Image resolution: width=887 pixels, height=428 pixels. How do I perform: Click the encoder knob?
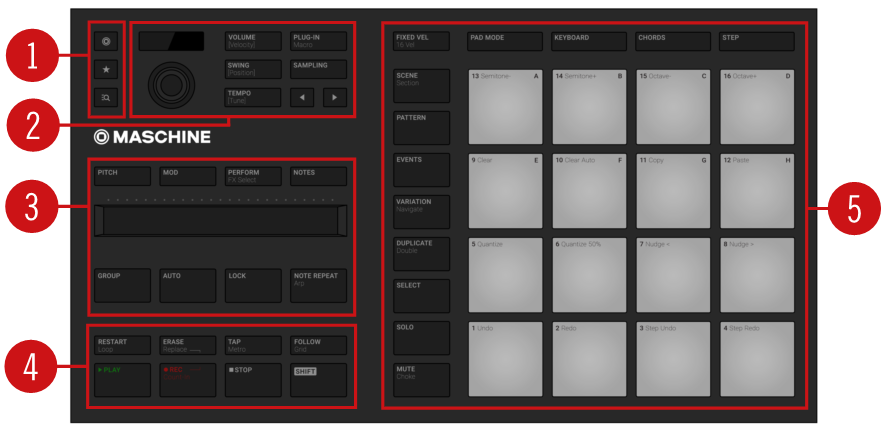(x=168, y=86)
